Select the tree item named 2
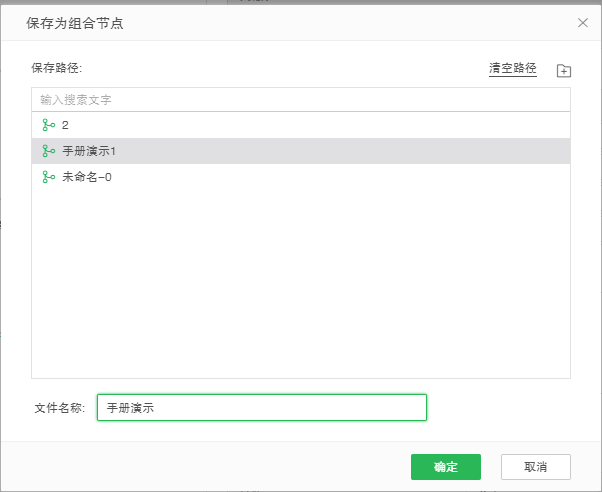Screen dimensions: 602x492 coord(65,125)
